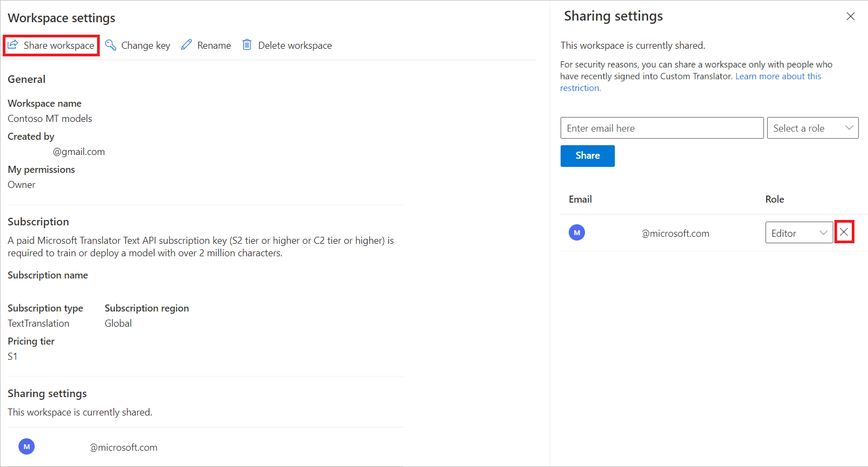Click the Change key label
This screenshot has height=467, width=868.
(x=146, y=46)
